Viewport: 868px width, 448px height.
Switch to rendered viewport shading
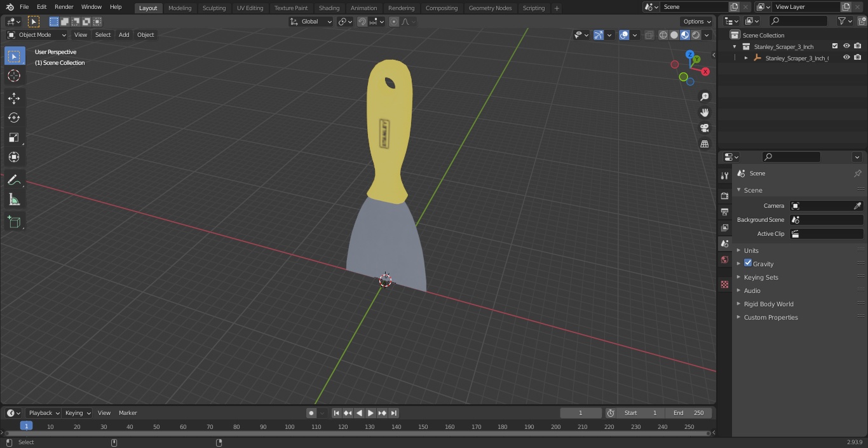(696, 35)
